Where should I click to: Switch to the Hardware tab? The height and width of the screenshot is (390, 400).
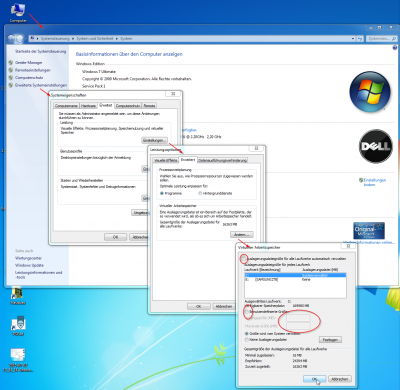click(x=89, y=106)
